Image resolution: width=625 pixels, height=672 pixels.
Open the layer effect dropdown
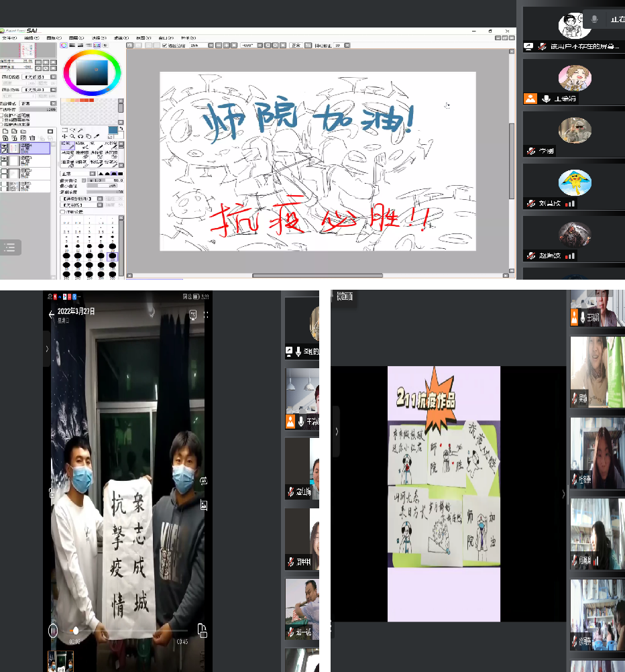coord(40,90)
